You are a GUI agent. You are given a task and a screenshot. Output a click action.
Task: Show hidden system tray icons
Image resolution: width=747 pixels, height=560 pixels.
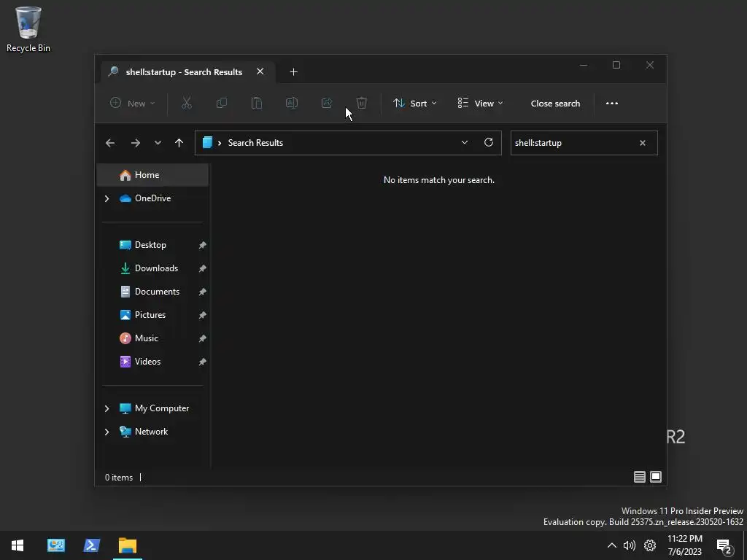click(x=612, y=545)
